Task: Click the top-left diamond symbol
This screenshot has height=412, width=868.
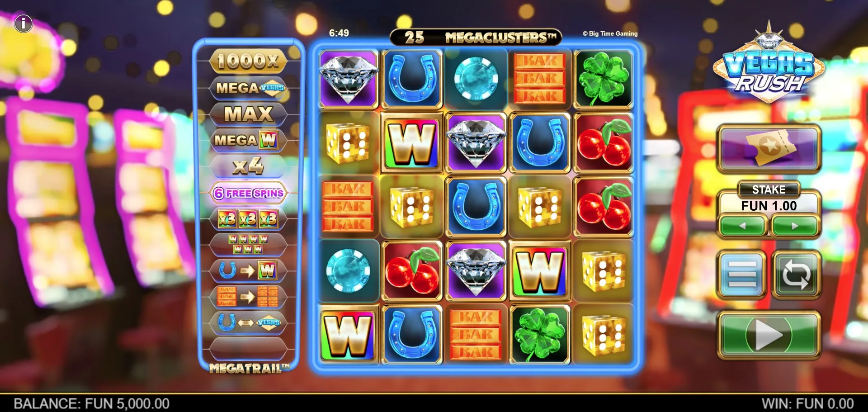Action: 349,79
